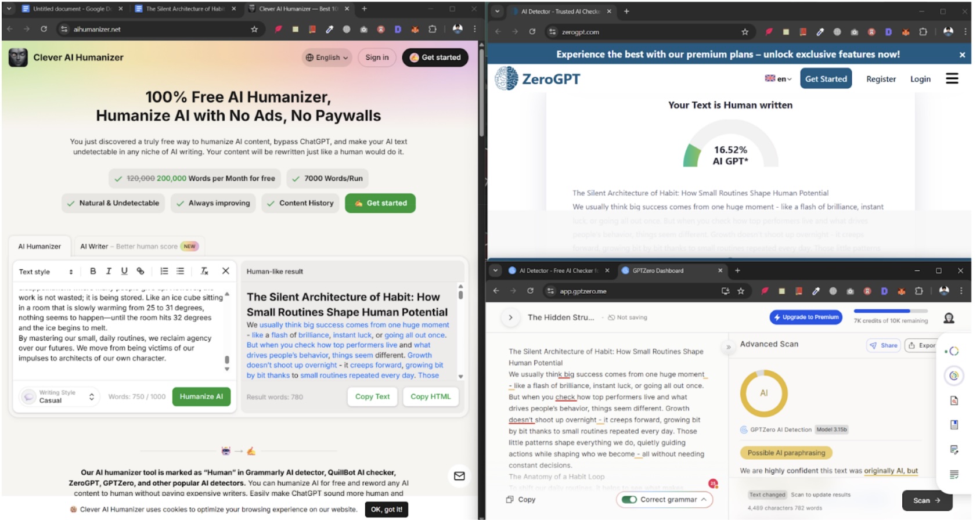Toggle italic formatting in Humanizer editor
980x520 pixels.
pos(109,271)
